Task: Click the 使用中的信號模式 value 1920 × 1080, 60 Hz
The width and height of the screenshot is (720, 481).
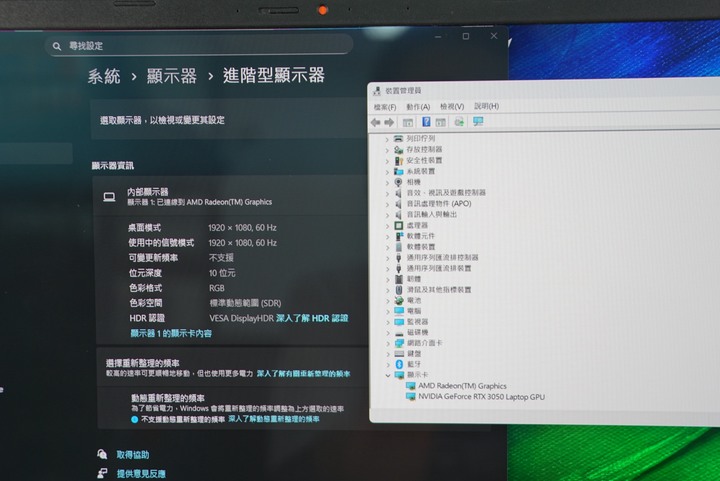Action: (x=242, y=243)
